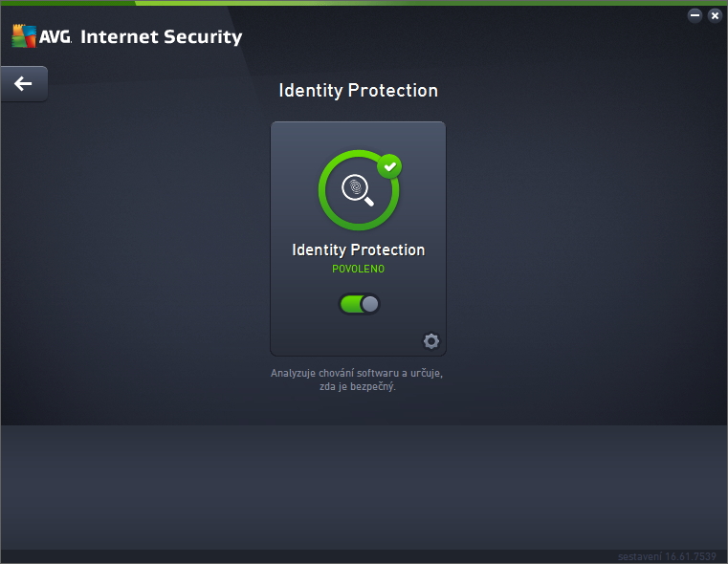Minimize the AVG window
The width and height of the screenshot is (728, 564).
[695, 15]
